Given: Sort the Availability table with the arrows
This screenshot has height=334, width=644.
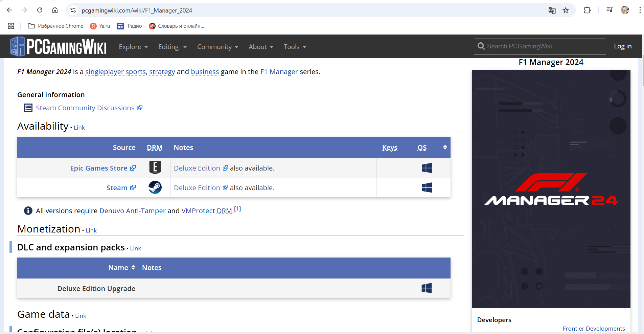Looking at the screenshot, I should tap(445, 147).
